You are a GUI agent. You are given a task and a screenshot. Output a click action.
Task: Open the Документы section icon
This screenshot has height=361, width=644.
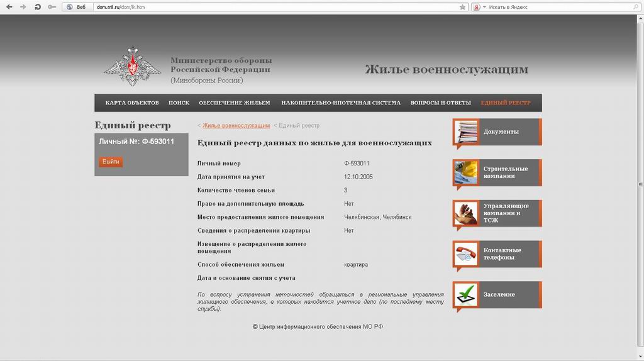coord(465,132)
